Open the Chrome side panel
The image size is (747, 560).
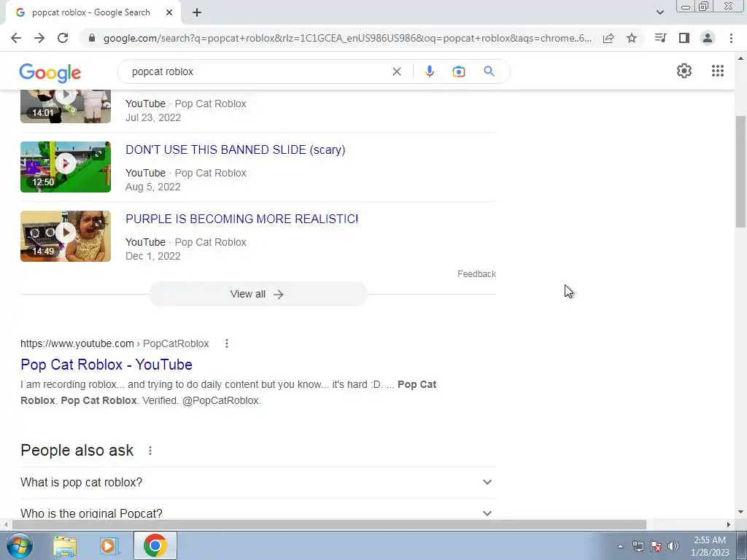point(684,38)
